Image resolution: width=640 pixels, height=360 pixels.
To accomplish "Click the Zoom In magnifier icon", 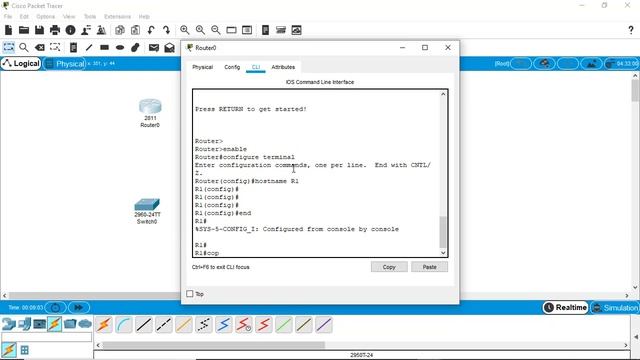I will point(184,30).
